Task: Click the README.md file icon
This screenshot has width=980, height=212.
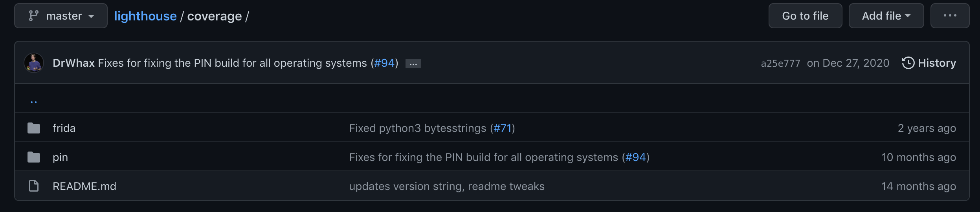Action: coord(34,186)
